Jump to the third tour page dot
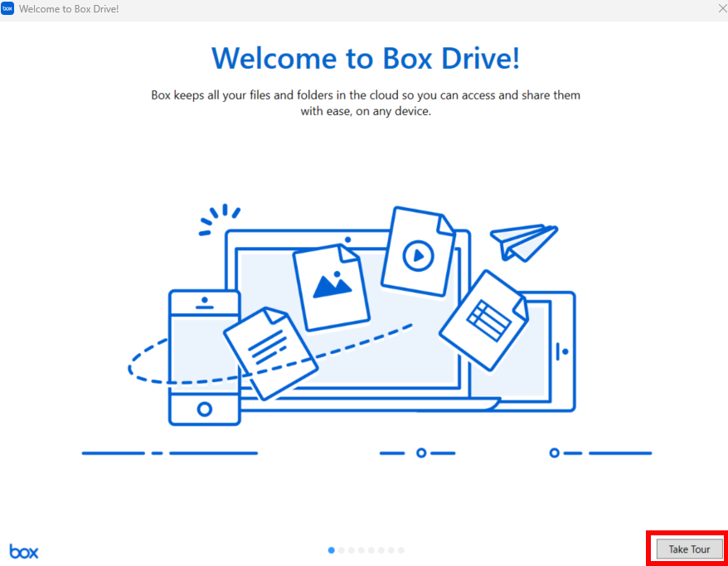Viewport: 728px width, 566px height. (x=351, y=549)
